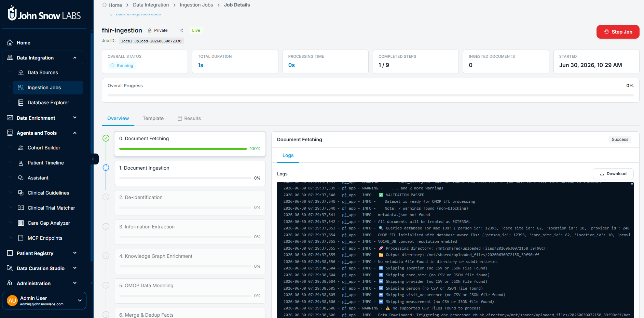The width and height of the screenshot is (644, 318).
Task: Click the Data Curation Studio icon
Action: point(10,268)
